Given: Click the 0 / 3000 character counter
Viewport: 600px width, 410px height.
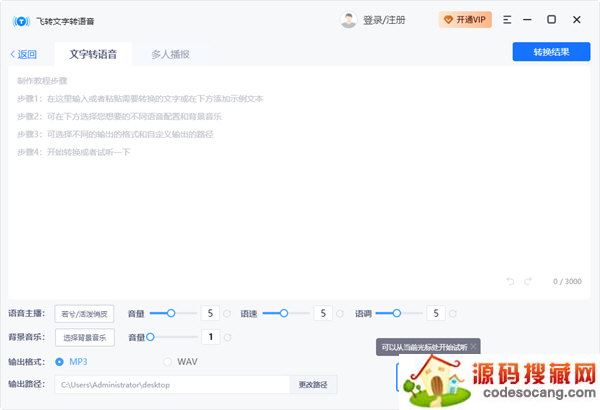Looking at the screenshot, I should tap(567, 281).
